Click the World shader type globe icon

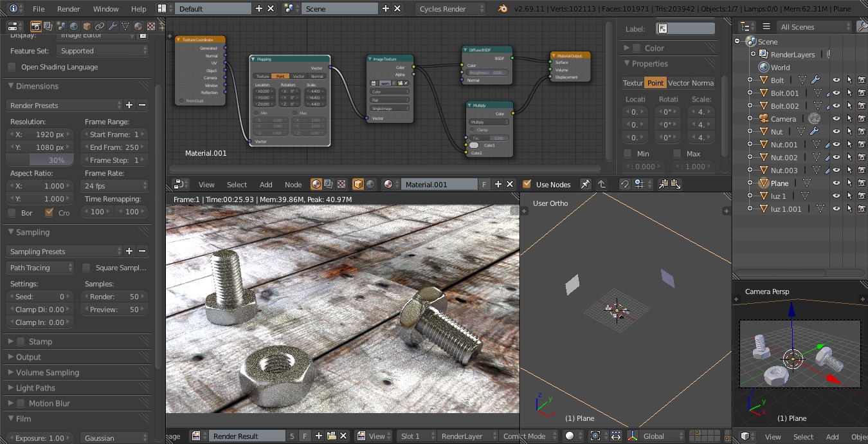(370, 184)
